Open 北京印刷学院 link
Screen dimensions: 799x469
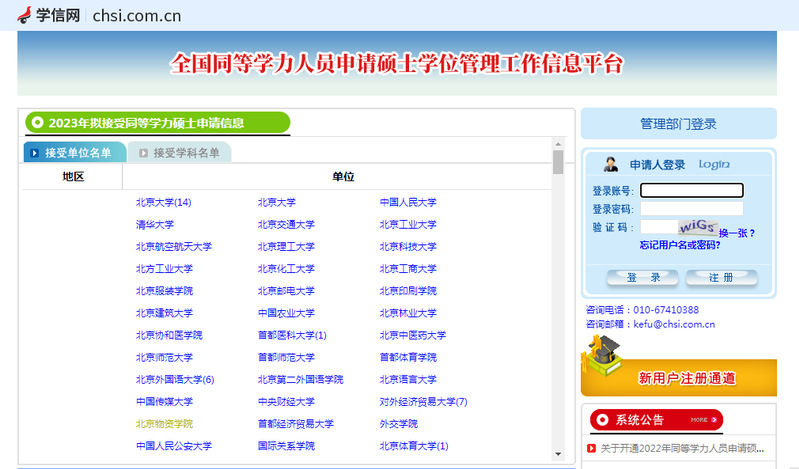408,291
